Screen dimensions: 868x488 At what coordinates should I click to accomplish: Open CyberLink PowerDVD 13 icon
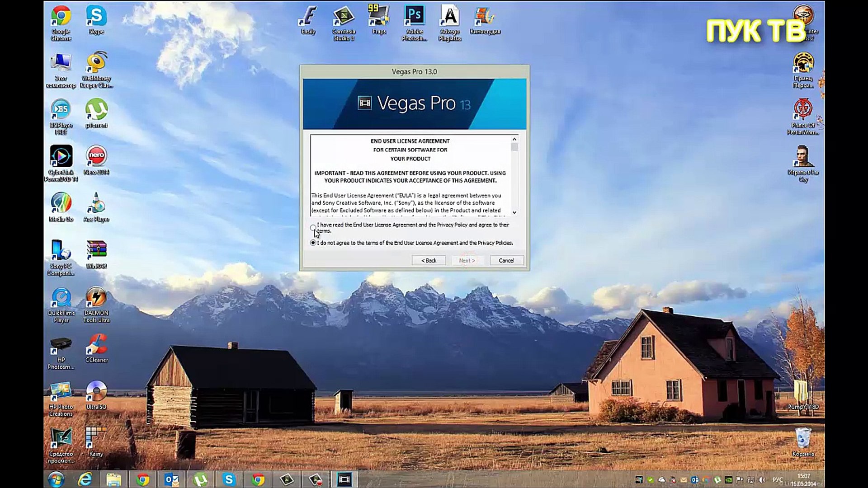(61, 163)
